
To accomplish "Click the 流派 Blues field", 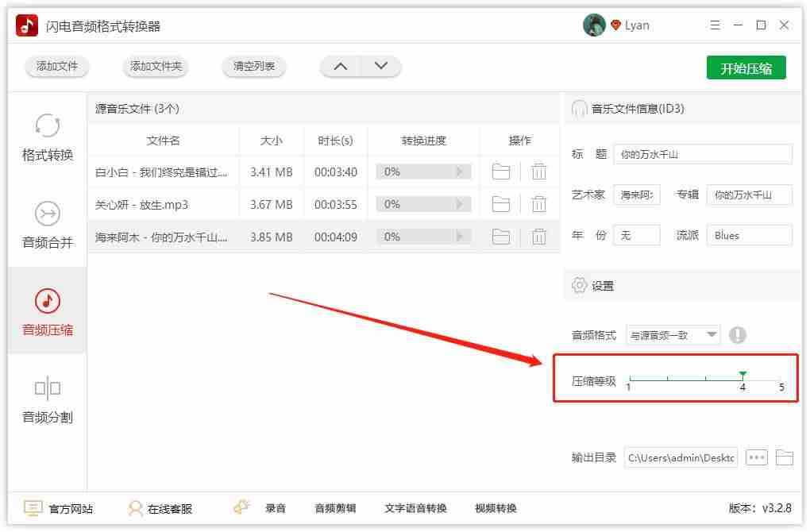I will [x=749, y=236].
